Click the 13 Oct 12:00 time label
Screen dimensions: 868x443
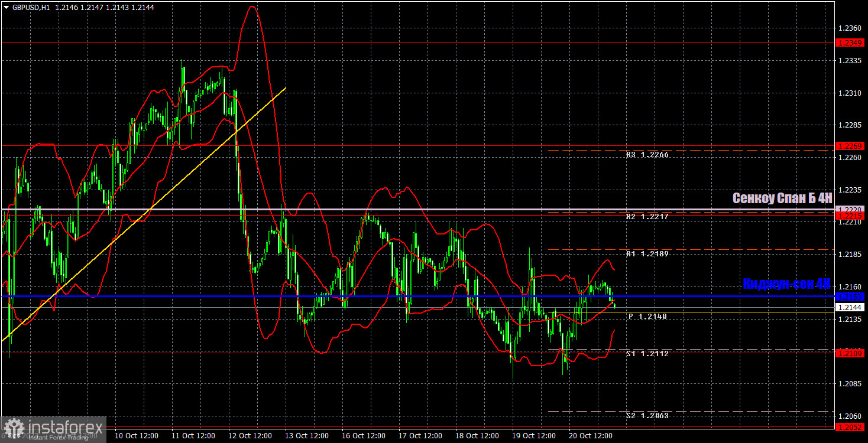pos(306,436)
